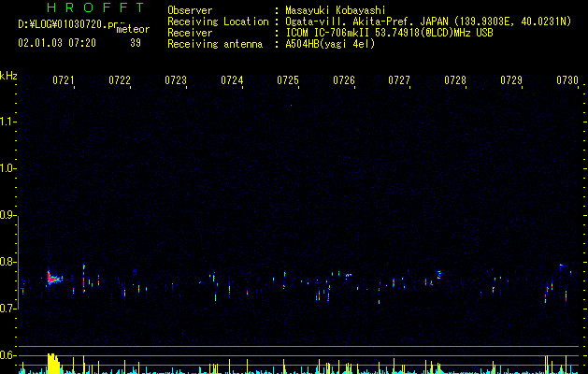The image size is (588, 374).
Task: Click the kHz axis unit label
Action: click(8, 76)
